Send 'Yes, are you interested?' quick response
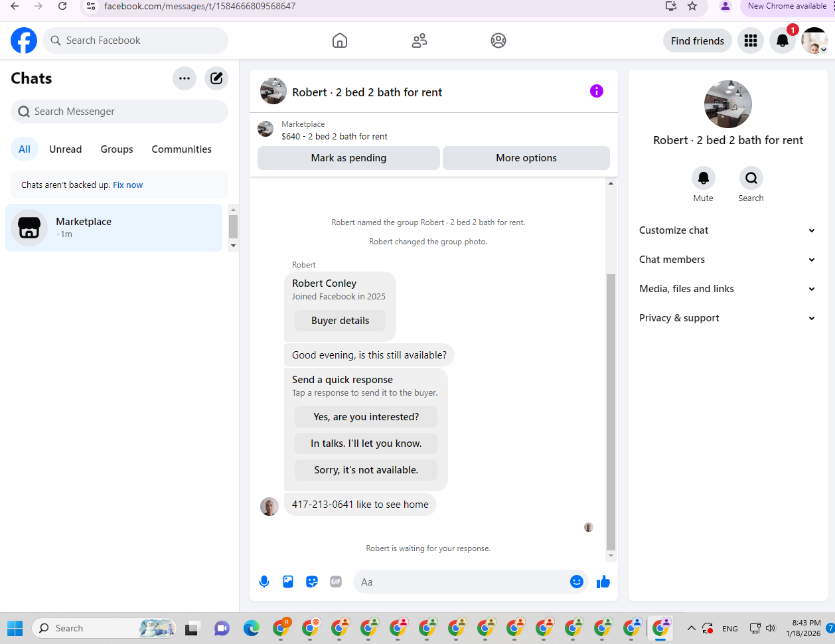Screen dimensions: 835x644 (x=366, y=417)
